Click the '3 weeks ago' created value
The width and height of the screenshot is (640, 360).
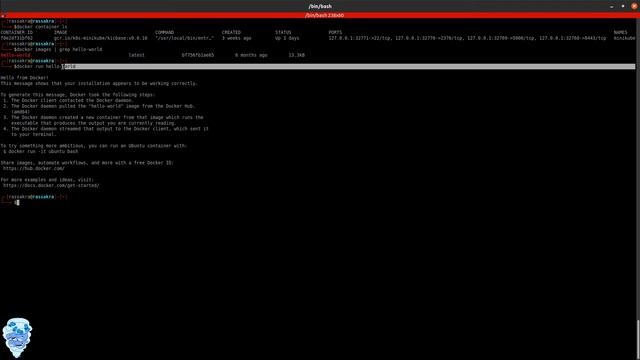click(x=237, y=38)
